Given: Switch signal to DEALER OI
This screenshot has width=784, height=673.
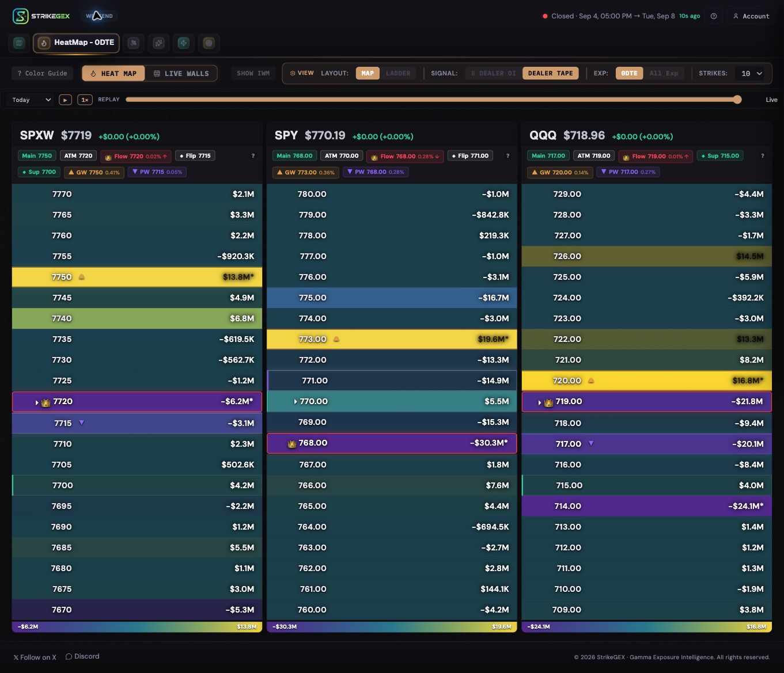Looking at the screenshot, I should [493, 73].
